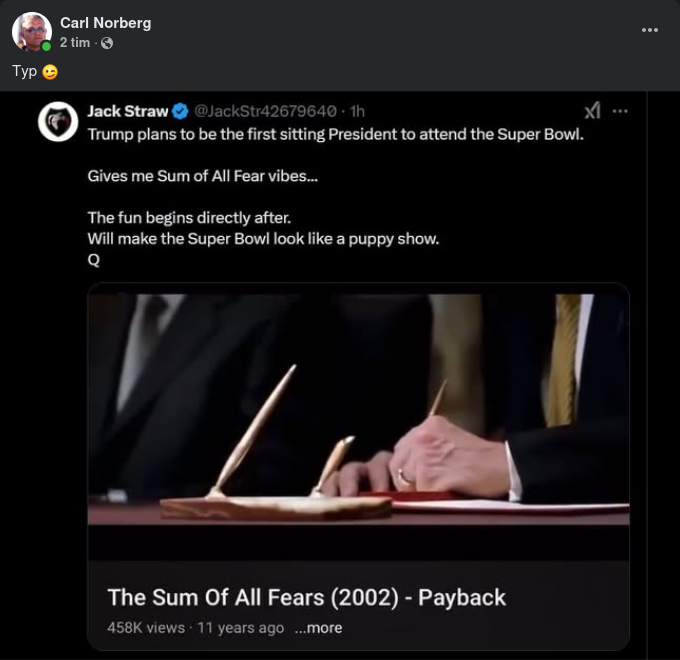This screenshot has width=680, height=660.
Task: Click the Grok icon on the tweet
Action: 592,111
